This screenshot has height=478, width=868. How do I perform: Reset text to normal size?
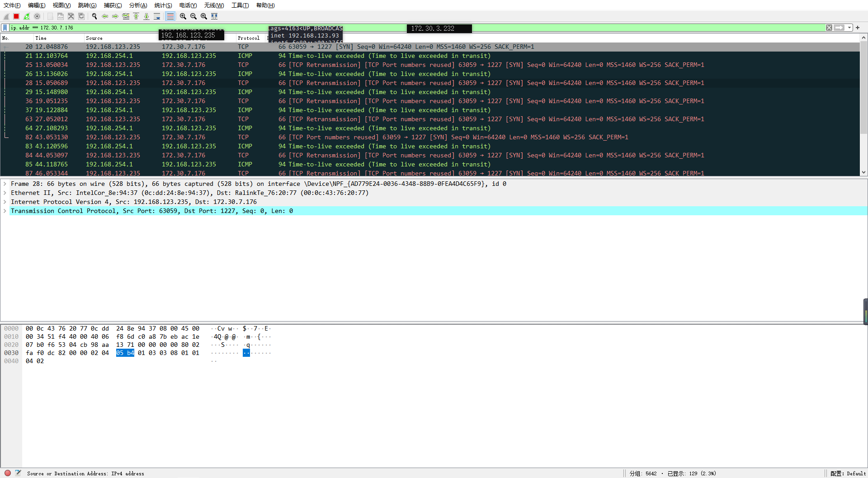204,16
